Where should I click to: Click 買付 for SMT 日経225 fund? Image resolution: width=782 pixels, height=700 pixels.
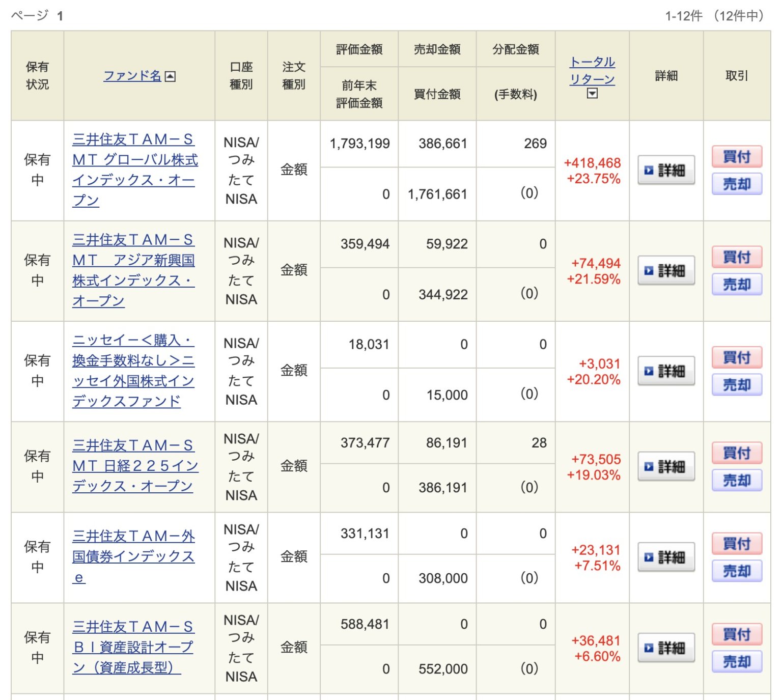click(x=737, y=453)
